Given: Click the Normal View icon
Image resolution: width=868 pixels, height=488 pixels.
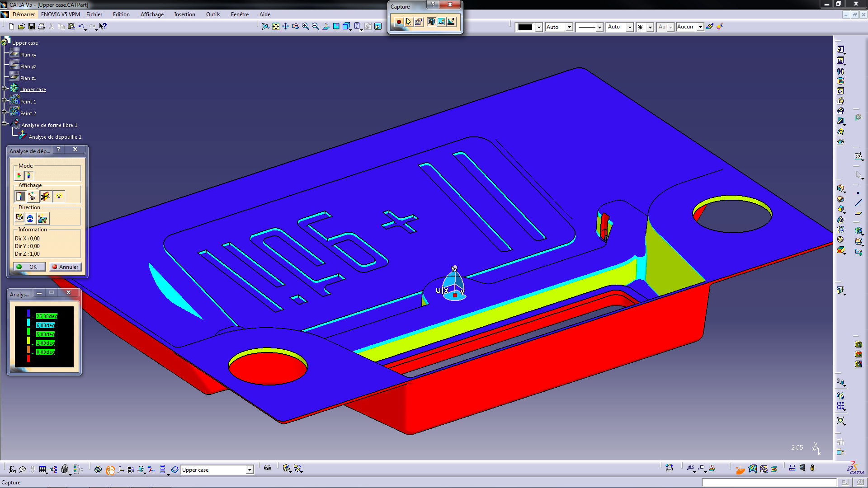Looking at the screenshot, I should [326, 27].
